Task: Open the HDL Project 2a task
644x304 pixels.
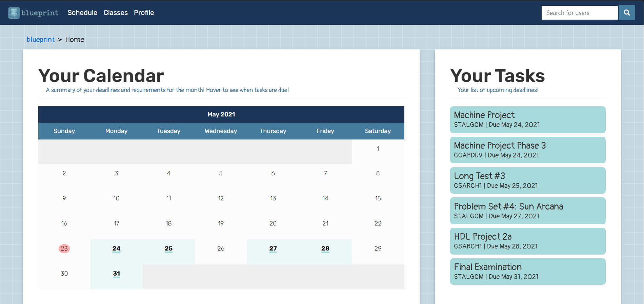Action: point(528,241)
